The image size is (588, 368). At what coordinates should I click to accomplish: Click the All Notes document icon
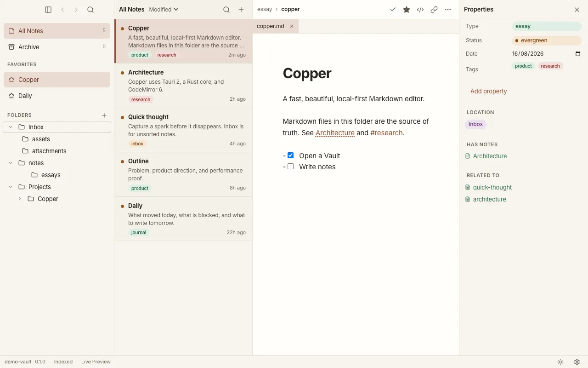[11, 31]
